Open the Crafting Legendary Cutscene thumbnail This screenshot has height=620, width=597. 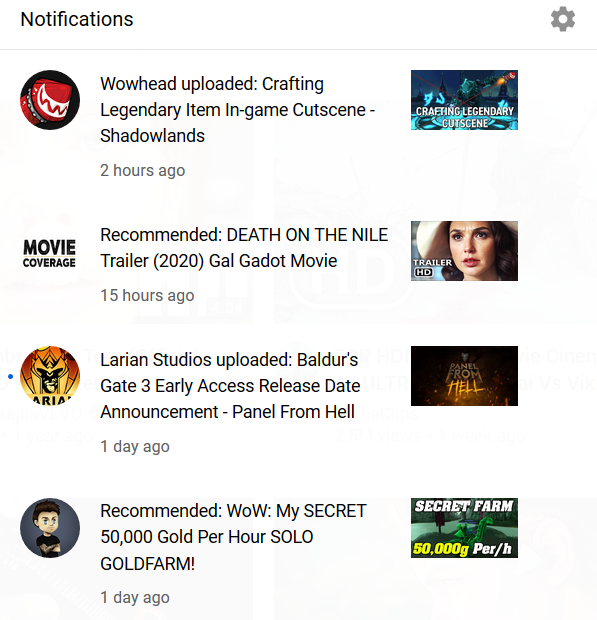pos(464,100)
